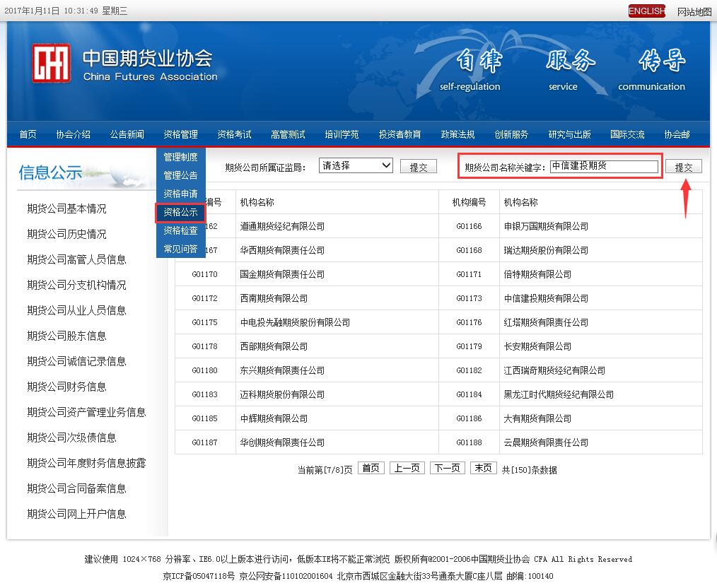
Task: Select 资格公示 in the dropdown menu
Action: tap(180, 212)
